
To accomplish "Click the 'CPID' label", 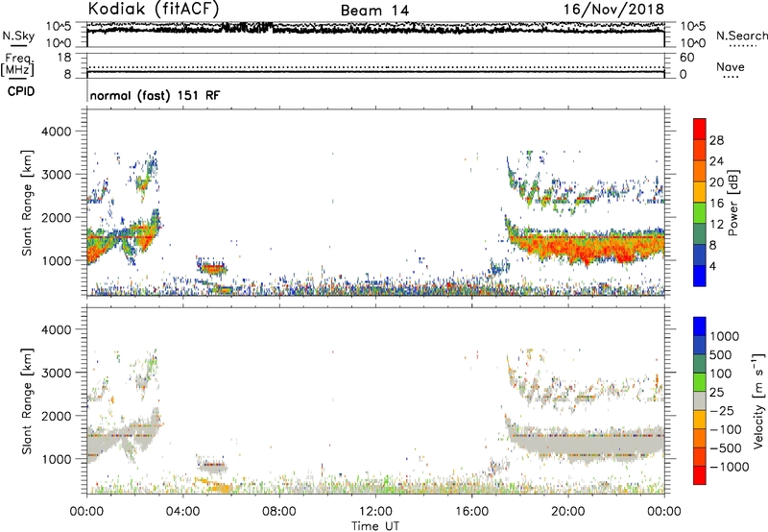I will (x=21, y=91).
